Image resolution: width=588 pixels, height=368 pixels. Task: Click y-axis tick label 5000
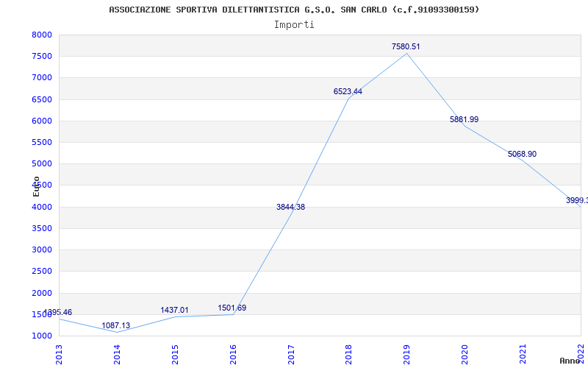pyautogui.click(x=42, y=163)
